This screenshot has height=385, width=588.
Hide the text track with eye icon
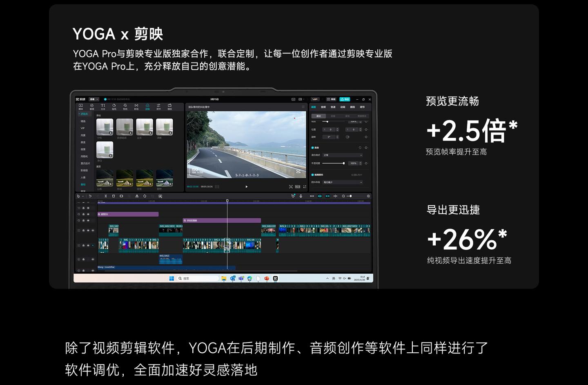coord(88,208)
